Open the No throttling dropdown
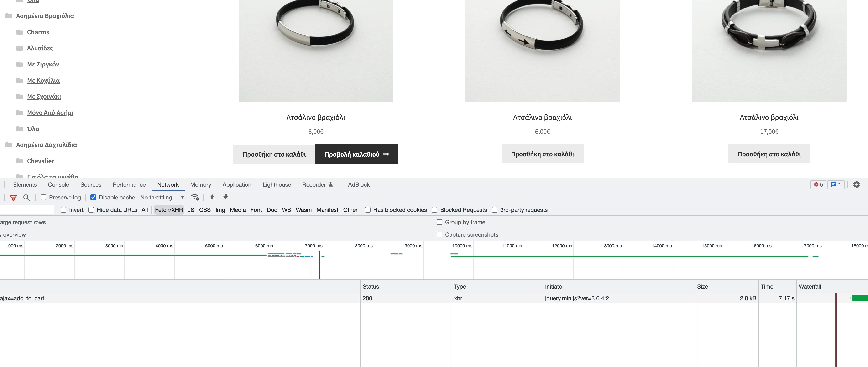Viewport: 868px width, 367px height. pyautogui.click(x=162, y=198)
